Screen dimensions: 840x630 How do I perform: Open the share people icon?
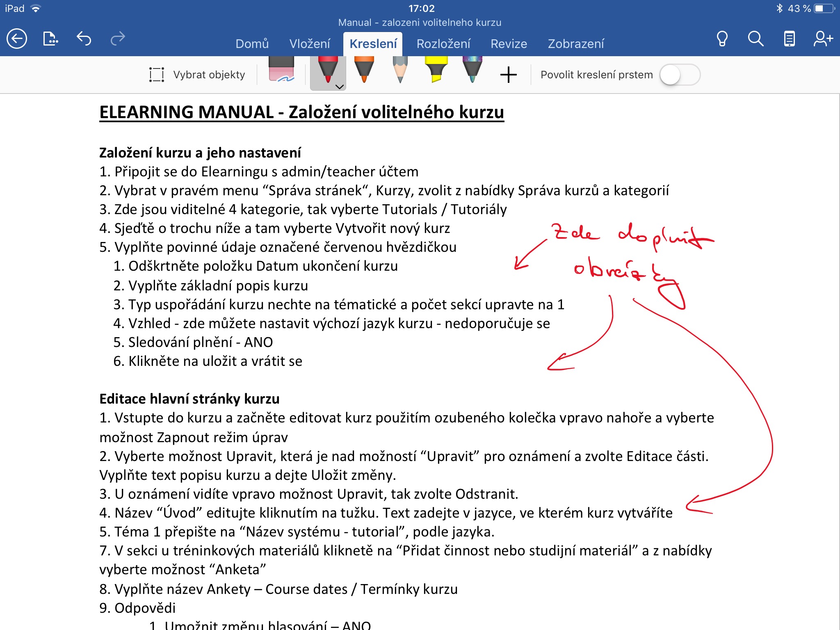[822, 39]
